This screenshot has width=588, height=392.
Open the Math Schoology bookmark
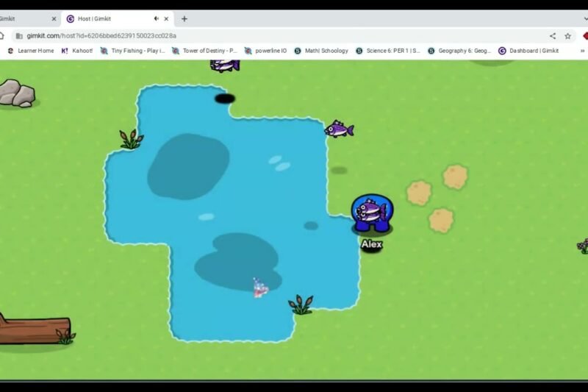pyautogui.click(x=321, y=51)
